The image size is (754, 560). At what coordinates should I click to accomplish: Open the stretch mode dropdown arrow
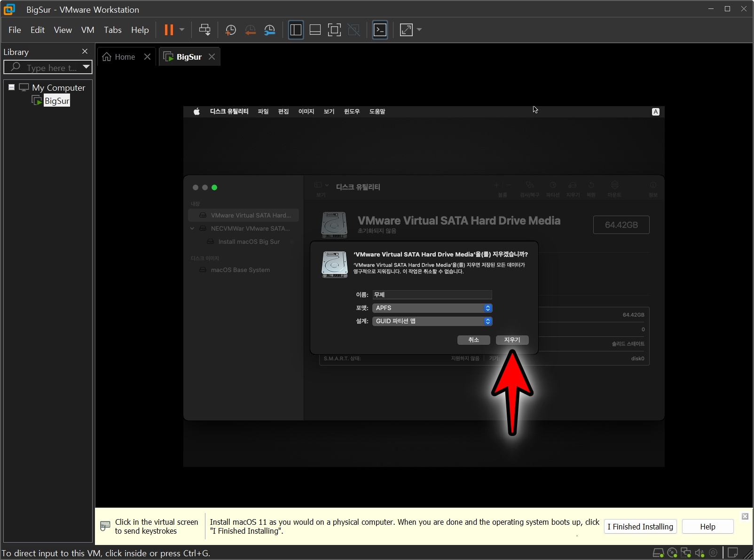pos(419,30)
